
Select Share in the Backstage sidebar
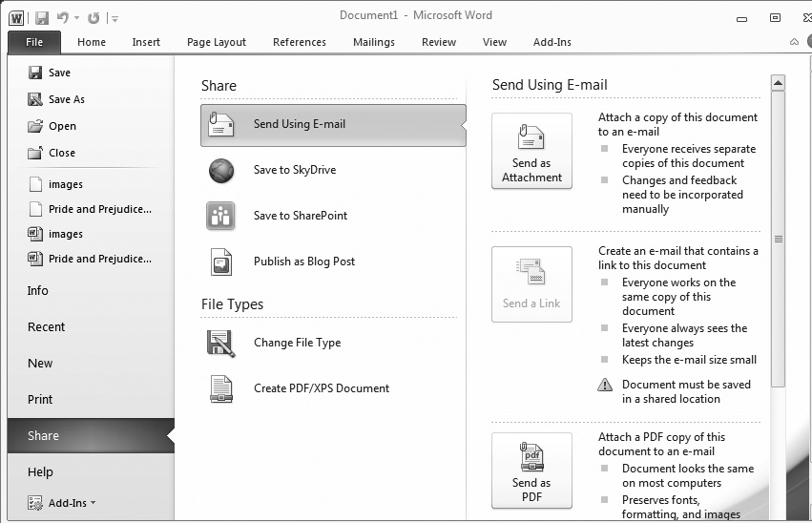tap(91, 435)
